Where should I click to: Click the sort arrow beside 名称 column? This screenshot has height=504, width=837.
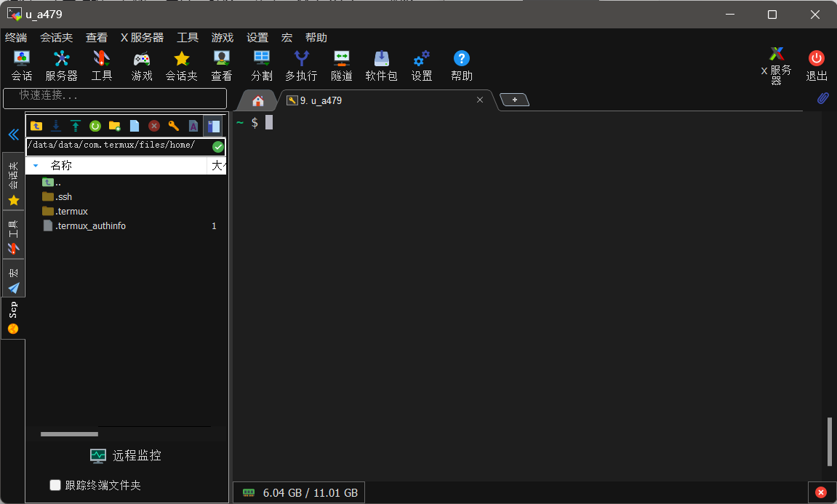coord(36,166)
